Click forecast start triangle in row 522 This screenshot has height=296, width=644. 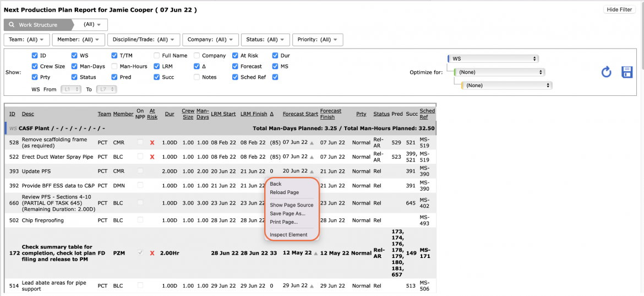click(x=312, y=157)
